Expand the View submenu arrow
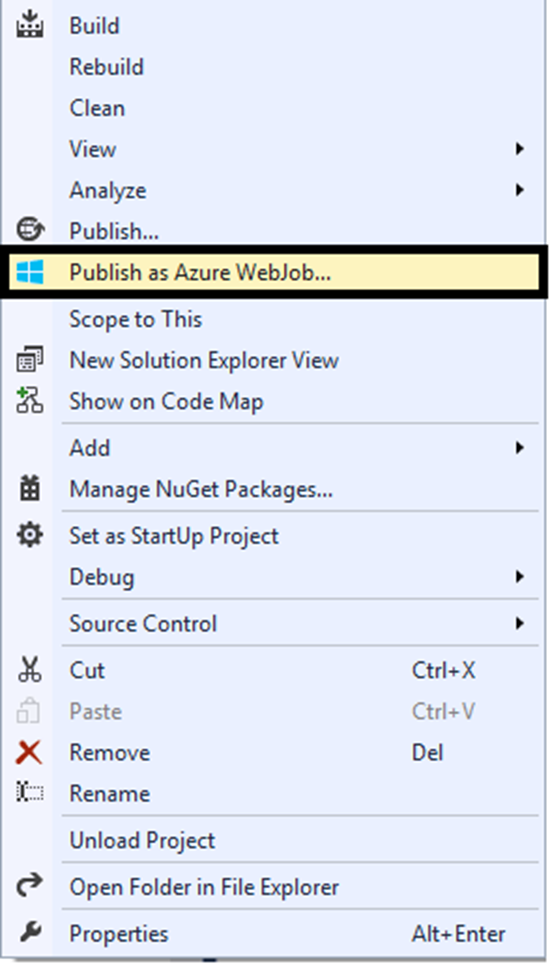Screen dimensions: 550x964 (x=520, y=149)
